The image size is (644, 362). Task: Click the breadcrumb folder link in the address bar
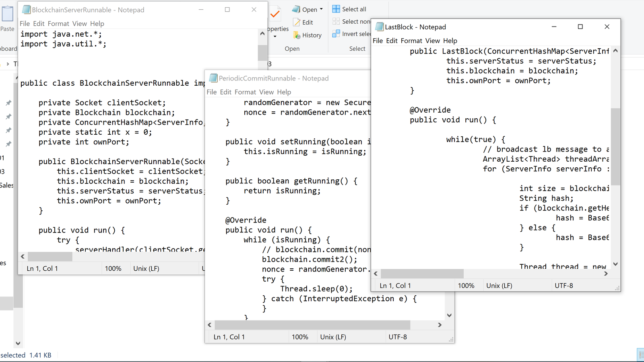(16, 64)
